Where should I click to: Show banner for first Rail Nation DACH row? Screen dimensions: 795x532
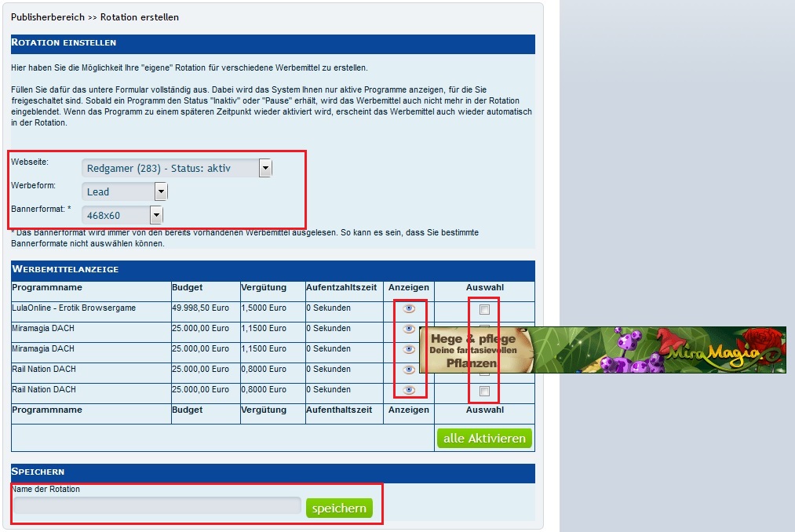[x=409, y=370]
